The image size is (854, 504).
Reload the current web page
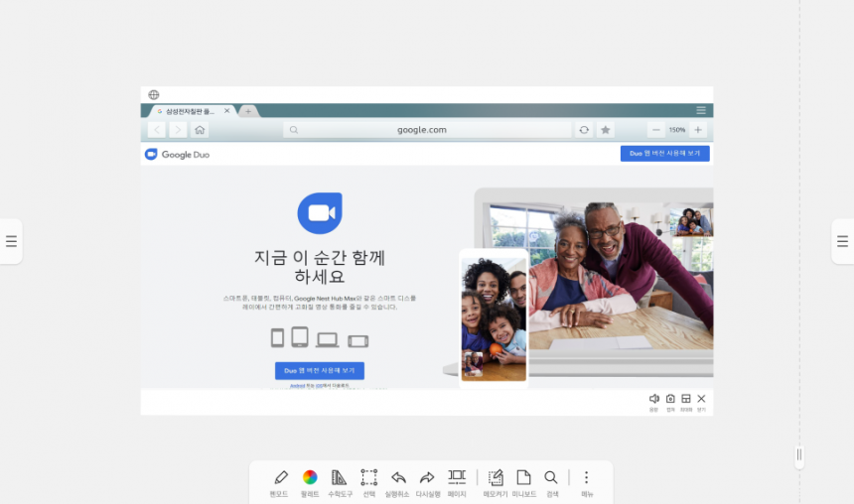(584, 130)
